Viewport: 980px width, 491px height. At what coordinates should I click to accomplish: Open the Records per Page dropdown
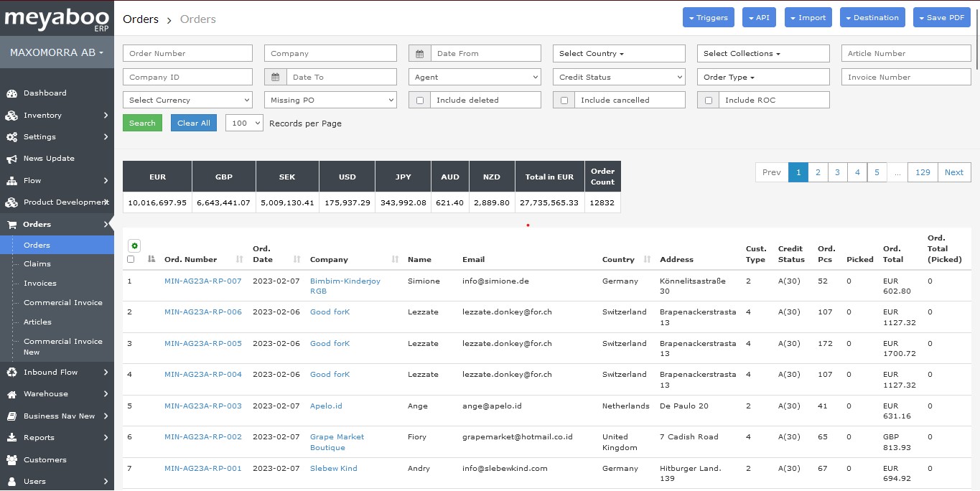tap(244, 123)
